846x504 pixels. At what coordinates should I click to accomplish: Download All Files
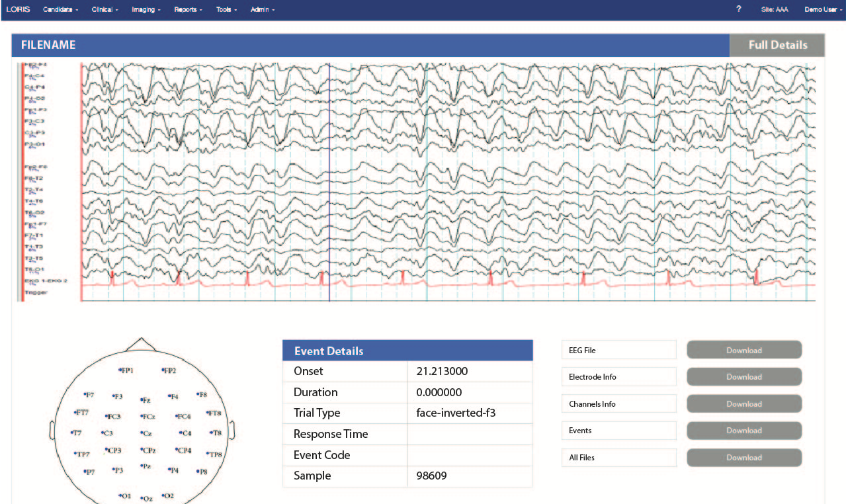743,458
